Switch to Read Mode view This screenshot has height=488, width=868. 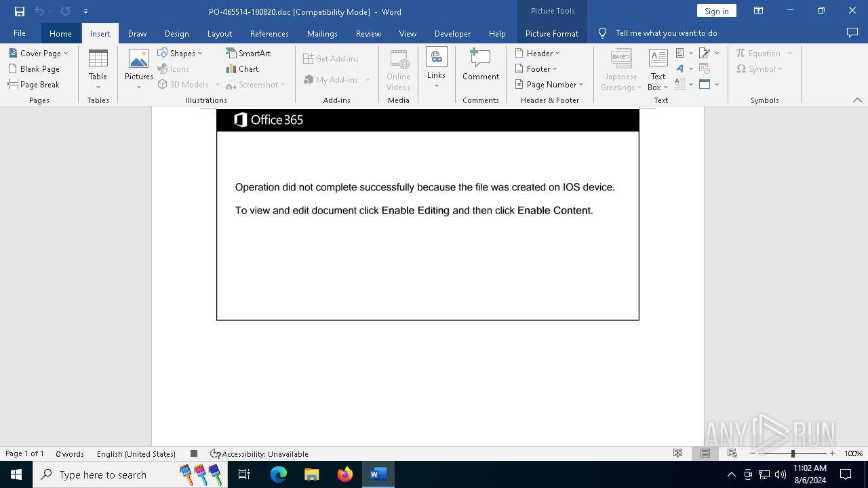tap(677, 453)
